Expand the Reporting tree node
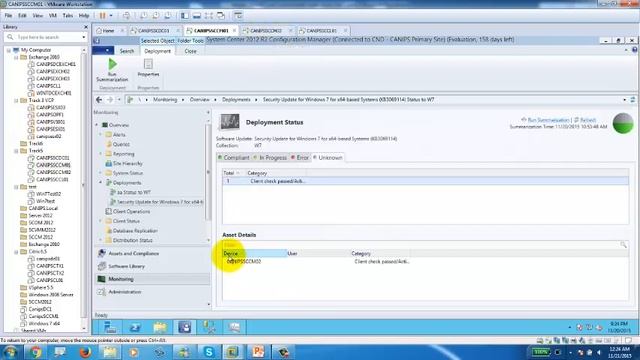 point(101,154)
